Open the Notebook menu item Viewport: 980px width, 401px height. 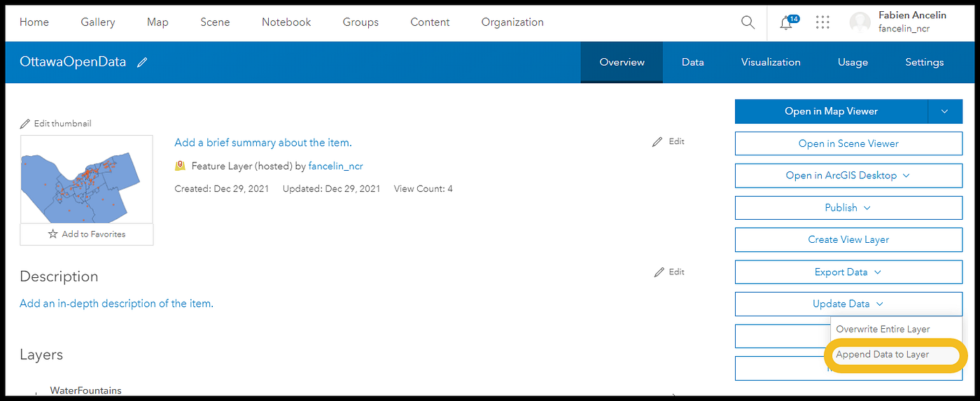click(x=286, y=22)
